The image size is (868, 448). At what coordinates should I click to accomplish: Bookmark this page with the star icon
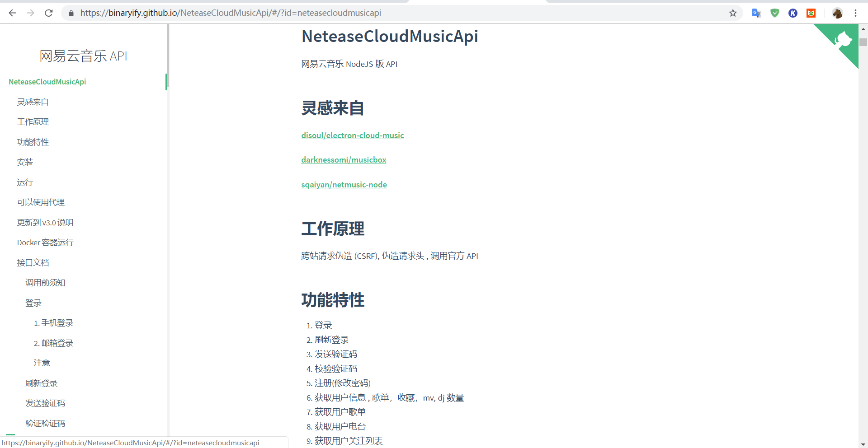click(x=733, y=13)
